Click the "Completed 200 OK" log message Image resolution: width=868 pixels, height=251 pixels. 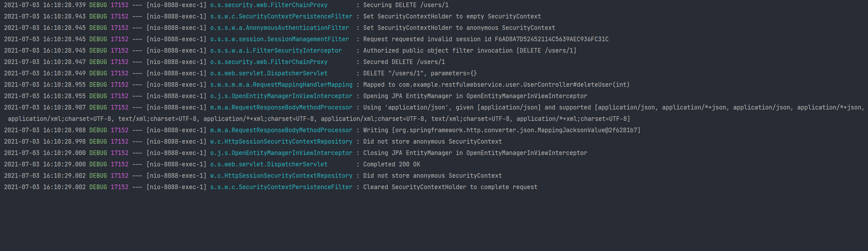[391, 164]
